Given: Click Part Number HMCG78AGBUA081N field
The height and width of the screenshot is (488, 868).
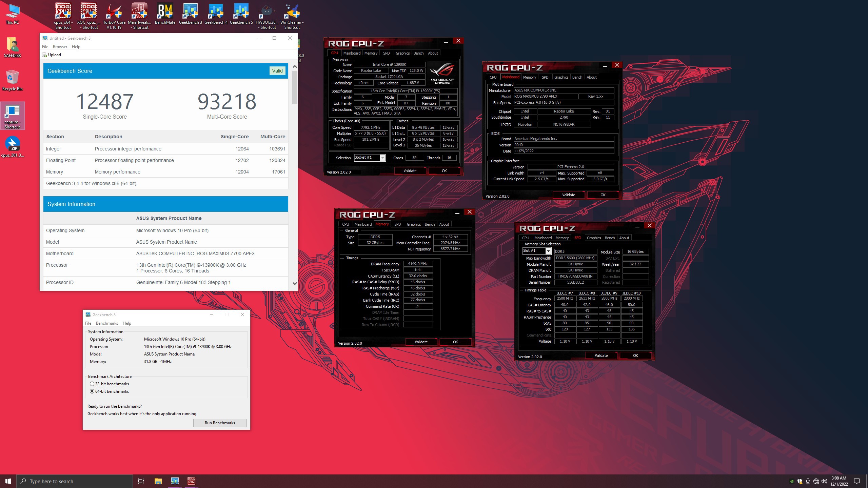Looking at the screenshot, I should tap(575, 277).
